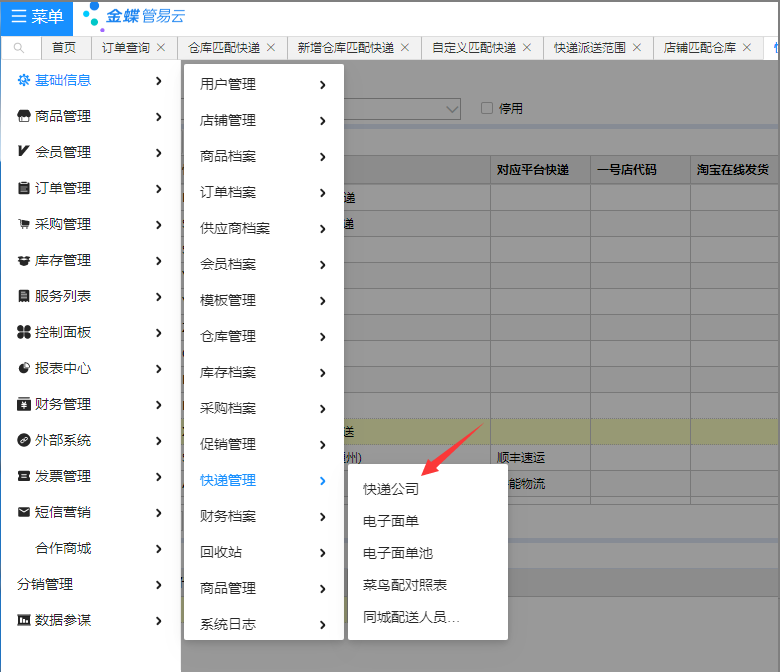The height and width of the screenshot is (672, 780).
Task: Expand the 仓库管理 submenu arrow
Action: [322, 337]
